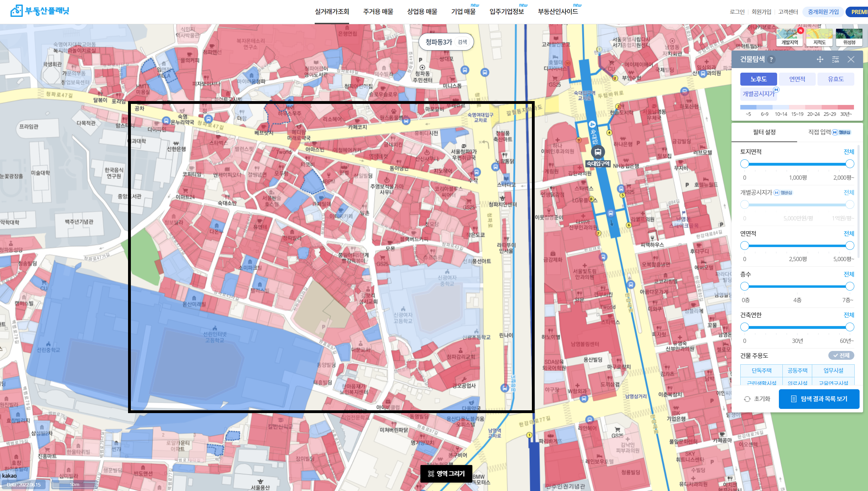
Task: Open the 기업 매물 menu
Action: point(463,12)
